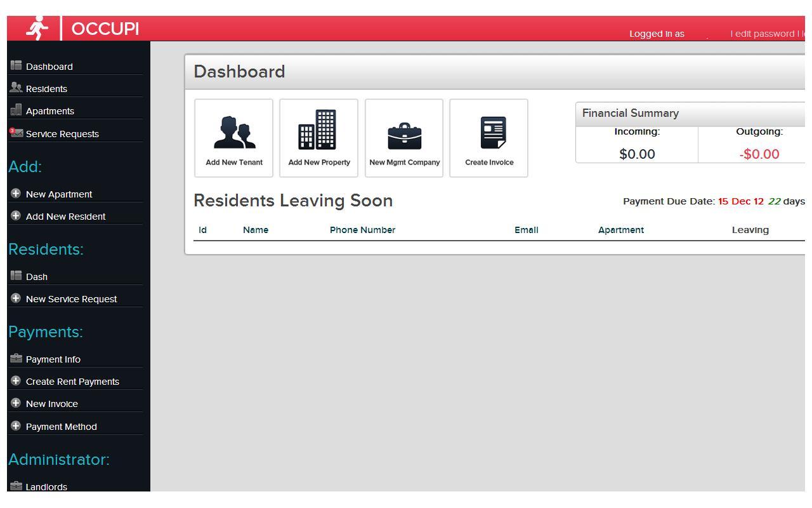The height and width of the screenshot is (508, 812).
Task: Open the Dashboard sidebar entry
Action: 49,66
